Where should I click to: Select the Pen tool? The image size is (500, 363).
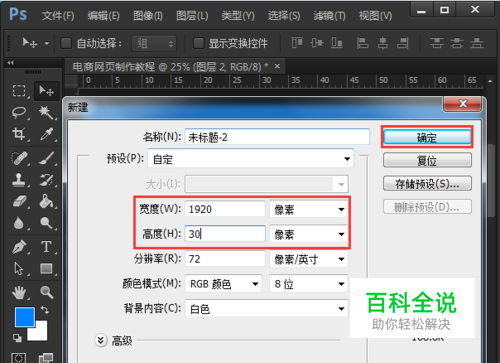[x=19, y=247]
